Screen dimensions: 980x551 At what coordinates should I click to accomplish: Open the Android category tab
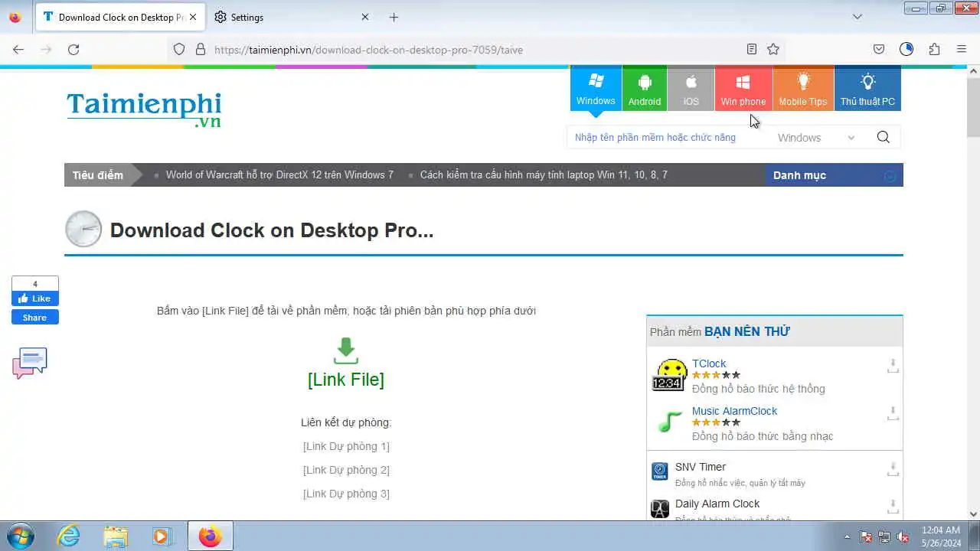(x=645, y=89)
